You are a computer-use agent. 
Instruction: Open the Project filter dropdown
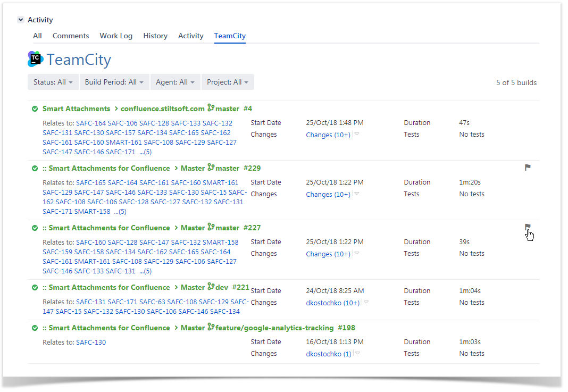pyautogui.click(x=227, y=82)
